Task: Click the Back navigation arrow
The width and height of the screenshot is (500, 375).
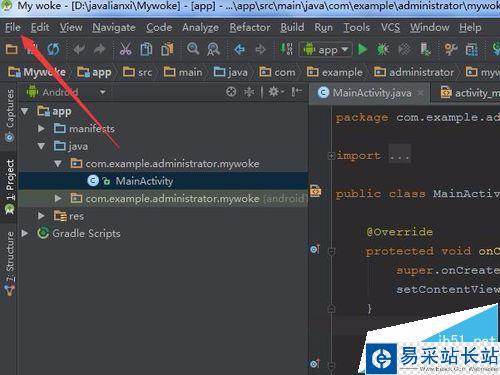Action: coord(240,49)
